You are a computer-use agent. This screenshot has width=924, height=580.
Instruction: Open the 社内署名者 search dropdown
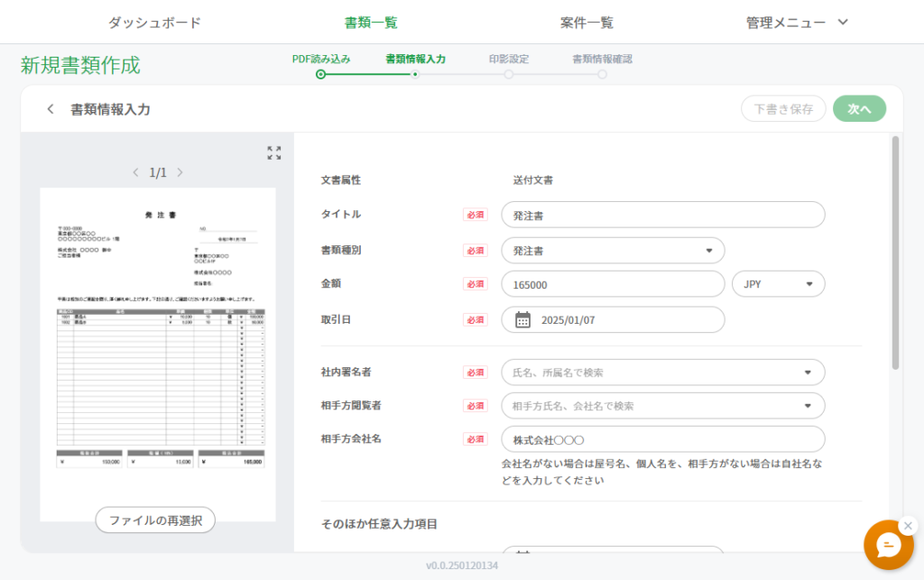click(663, 373)
